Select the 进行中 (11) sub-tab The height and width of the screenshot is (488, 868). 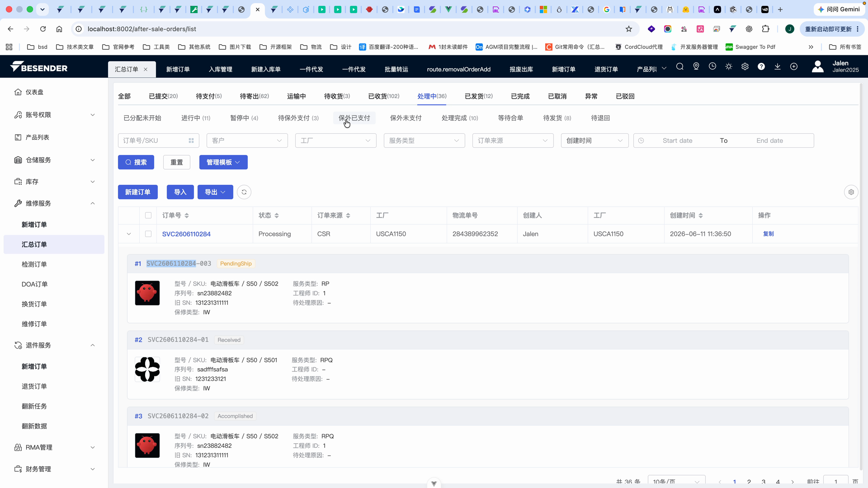pos(196,118)
